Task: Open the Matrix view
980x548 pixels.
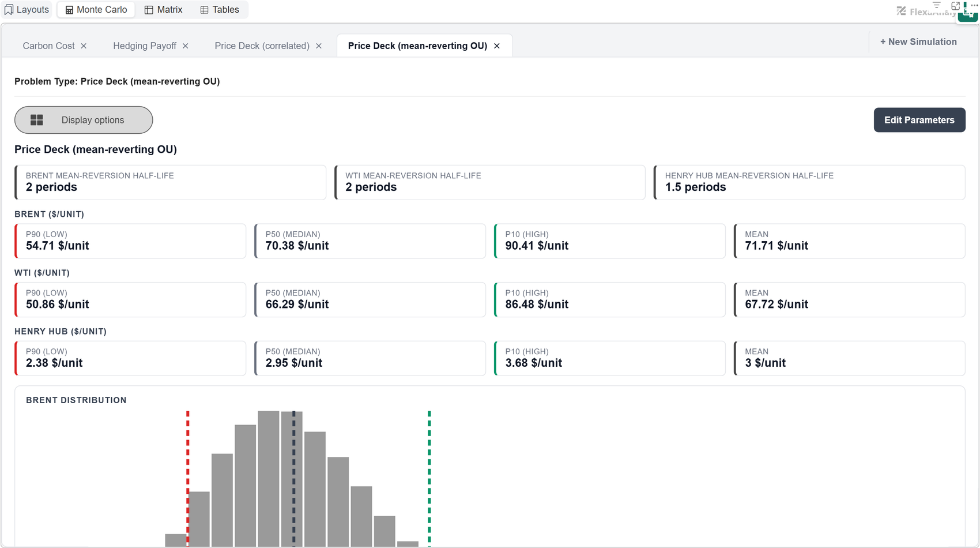Action: [x=163, y=10]
